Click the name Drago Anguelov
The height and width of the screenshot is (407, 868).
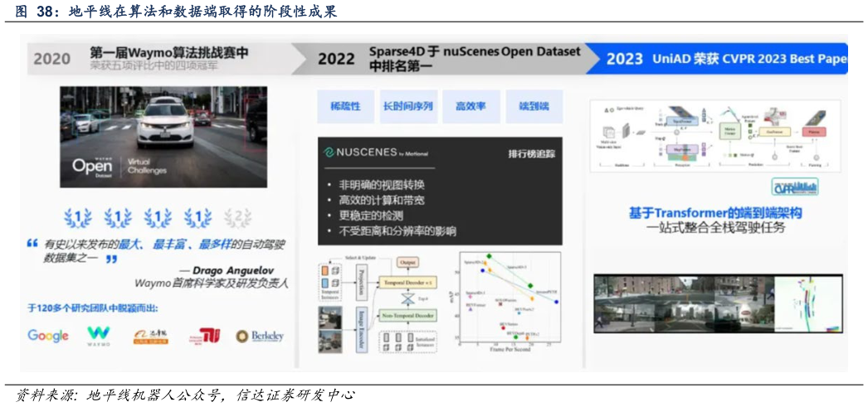[234, 270]
